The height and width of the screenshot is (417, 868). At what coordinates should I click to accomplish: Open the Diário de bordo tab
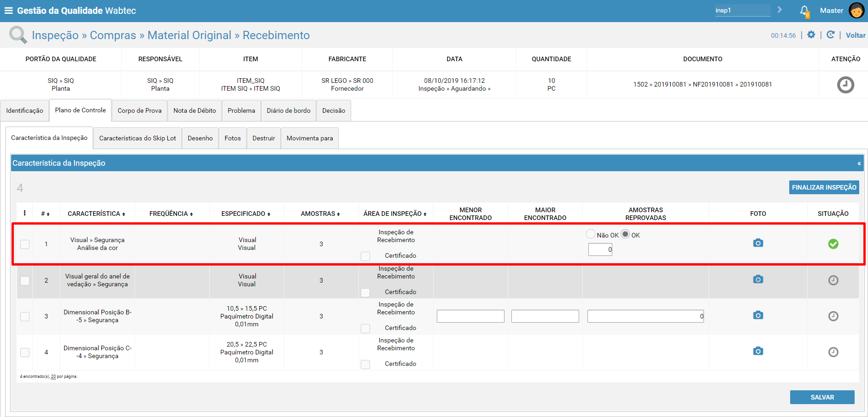288,110
